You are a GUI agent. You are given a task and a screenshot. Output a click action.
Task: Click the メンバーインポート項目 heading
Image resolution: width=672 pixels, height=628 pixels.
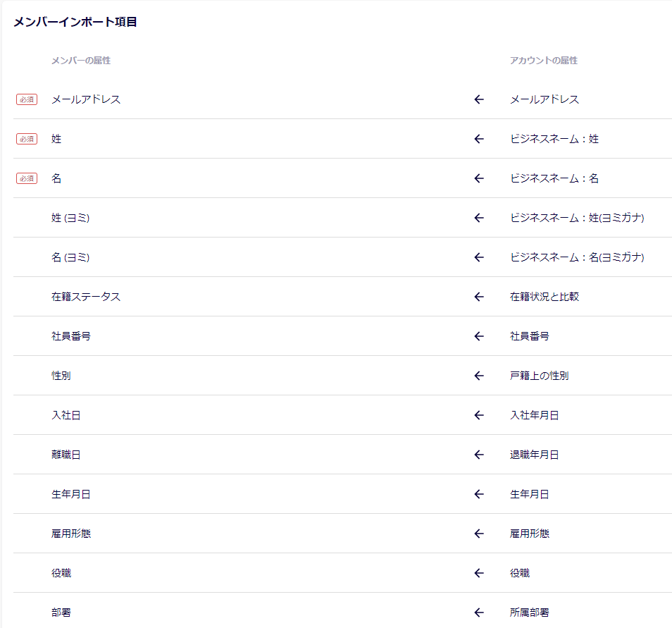(75, 22)
